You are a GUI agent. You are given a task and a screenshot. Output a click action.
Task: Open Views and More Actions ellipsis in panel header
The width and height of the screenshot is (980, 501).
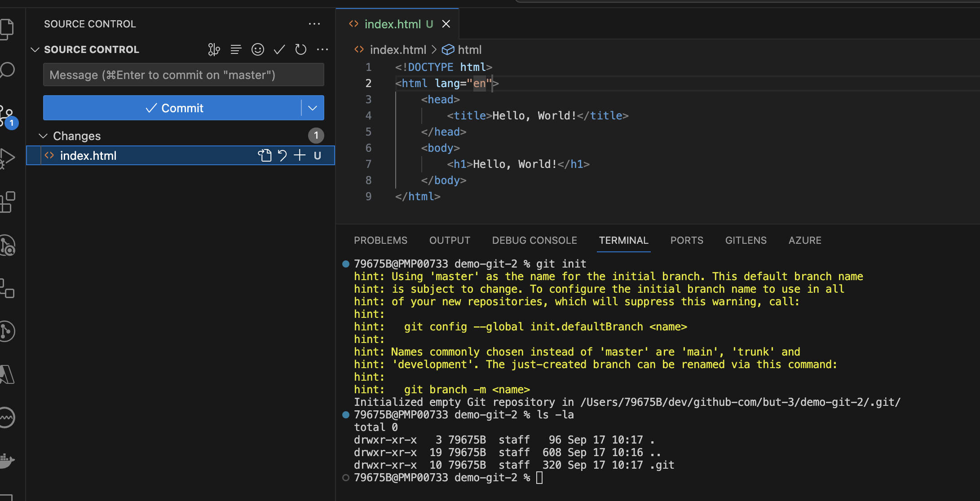coord(314,24)
